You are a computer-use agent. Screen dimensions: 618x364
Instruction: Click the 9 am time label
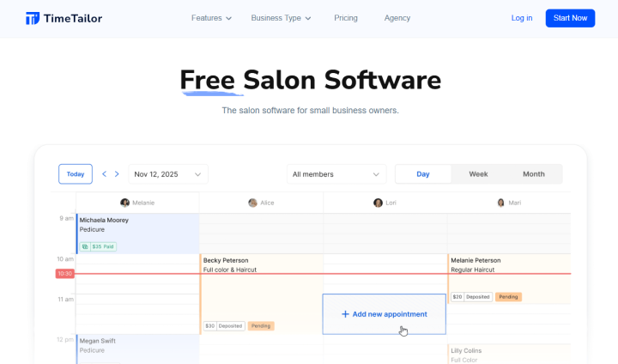point(67,218)
